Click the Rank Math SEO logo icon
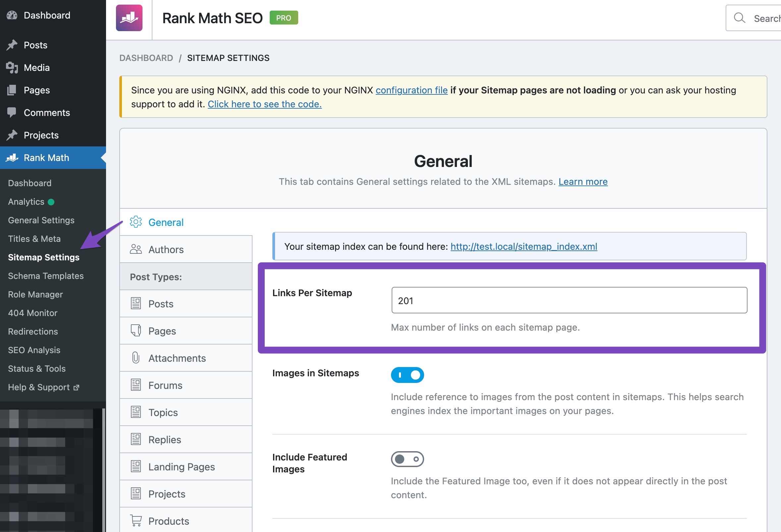Screen dimensions: 781x532 pos(129,18)
